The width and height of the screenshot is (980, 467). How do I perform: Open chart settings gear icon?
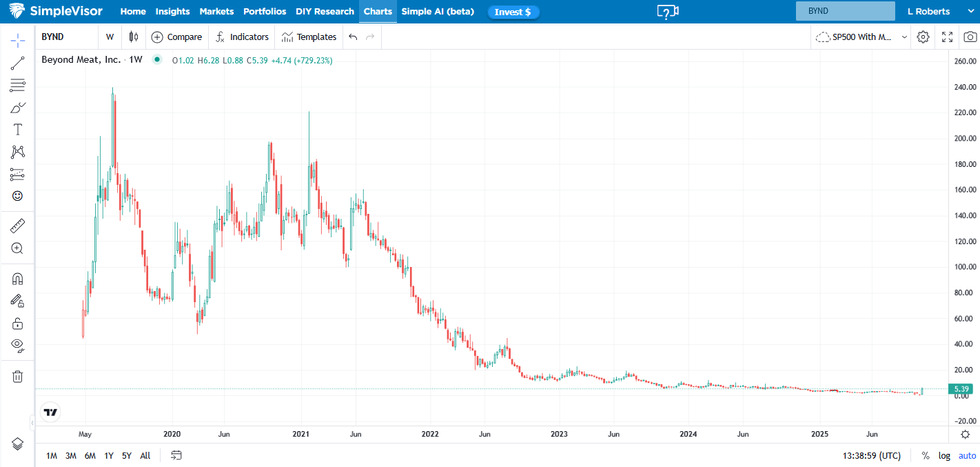[923, 37]
